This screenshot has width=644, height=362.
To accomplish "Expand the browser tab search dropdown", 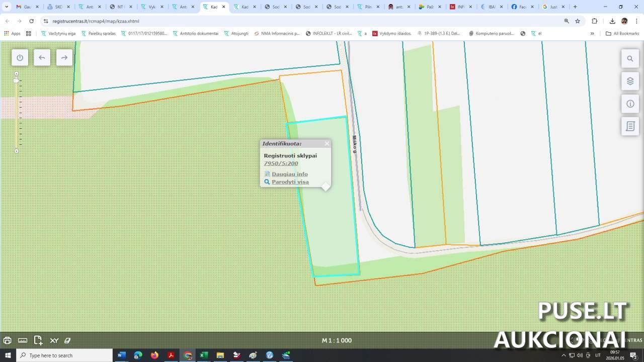I will [7, 7].
